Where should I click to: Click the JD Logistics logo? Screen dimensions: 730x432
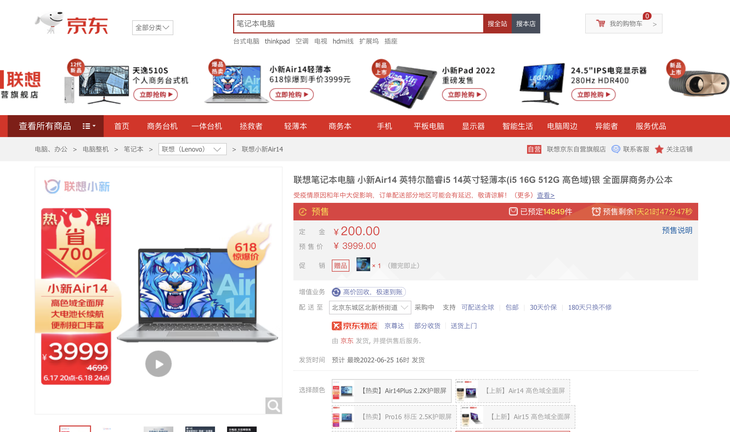tap(354, 326)
